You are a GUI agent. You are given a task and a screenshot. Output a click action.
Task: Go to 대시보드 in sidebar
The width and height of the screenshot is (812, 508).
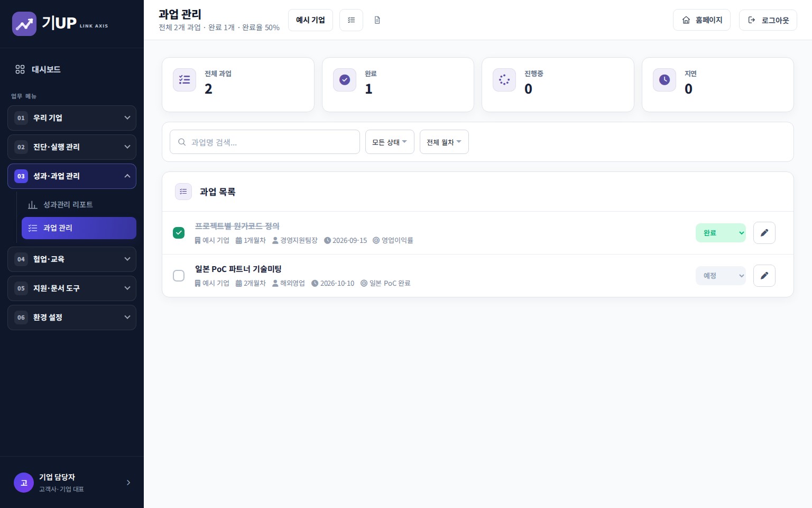72,69
